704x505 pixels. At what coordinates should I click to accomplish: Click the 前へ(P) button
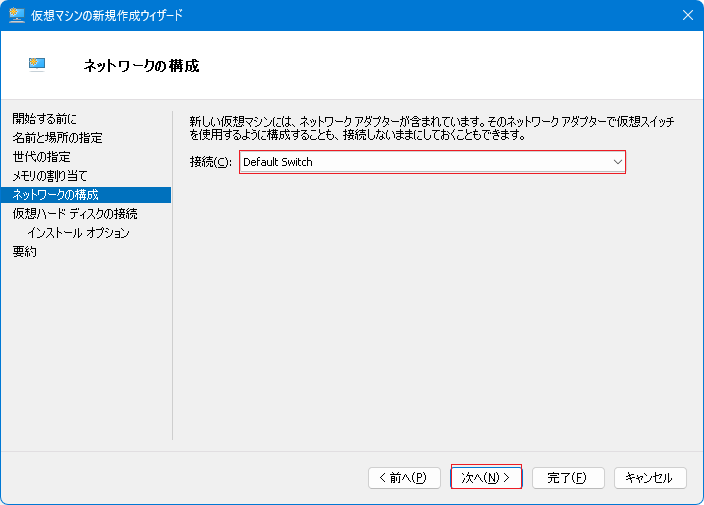pyautogui.click(x=404, y=478)
